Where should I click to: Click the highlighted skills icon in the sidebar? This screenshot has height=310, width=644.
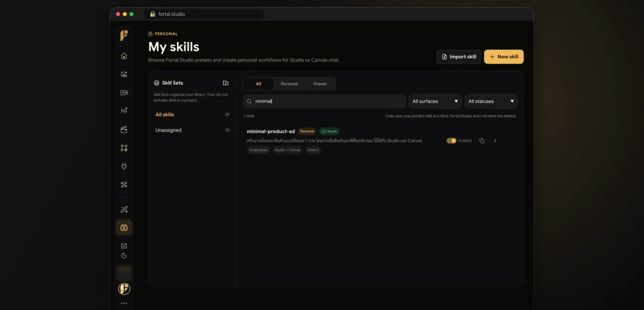point(124,227)
